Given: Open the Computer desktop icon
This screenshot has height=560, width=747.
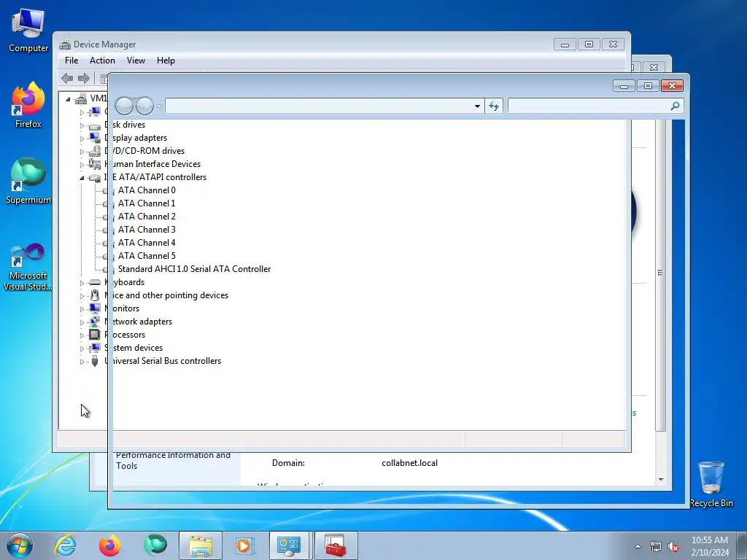Looking at the screenshot, I should 28,31.
